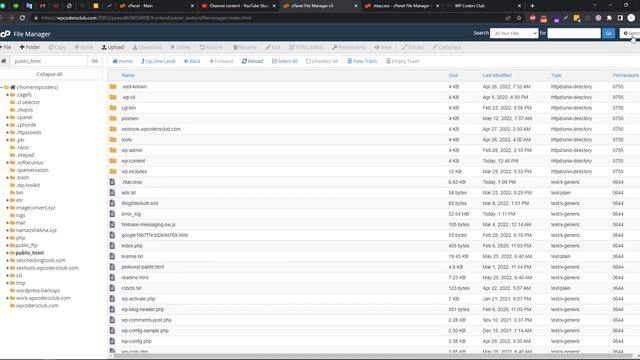
Task: Select the ads.txt file name
Action: (129, 193)
